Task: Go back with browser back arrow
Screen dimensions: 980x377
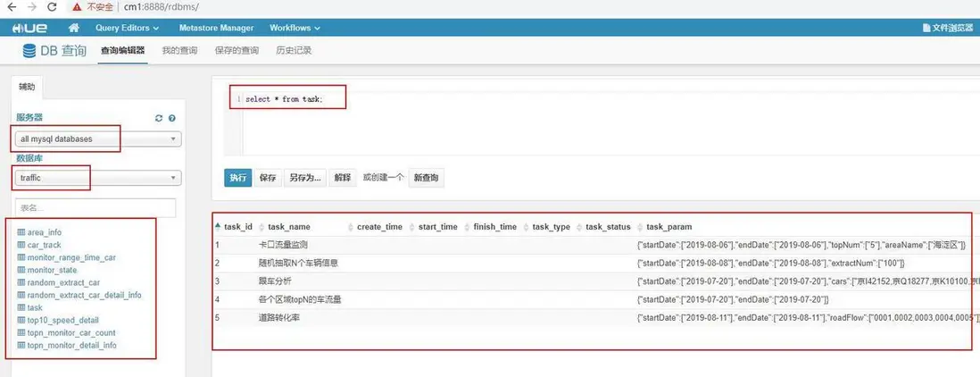Action: (x=11, y=7)
